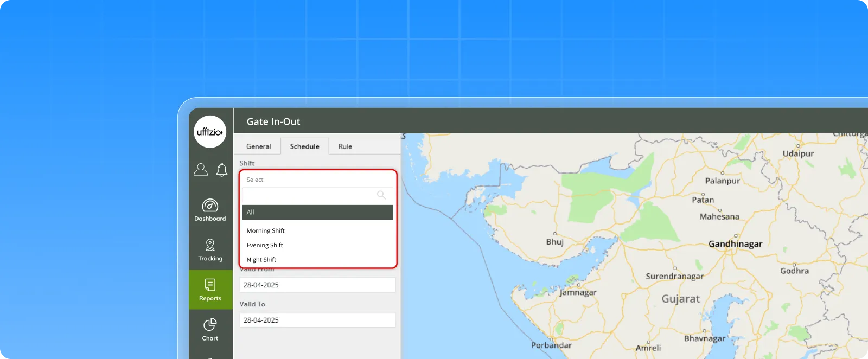Select Night Shift from the list
Image resolution: width=868 pixels, height=359 pixels.
[x=261, y=260]
